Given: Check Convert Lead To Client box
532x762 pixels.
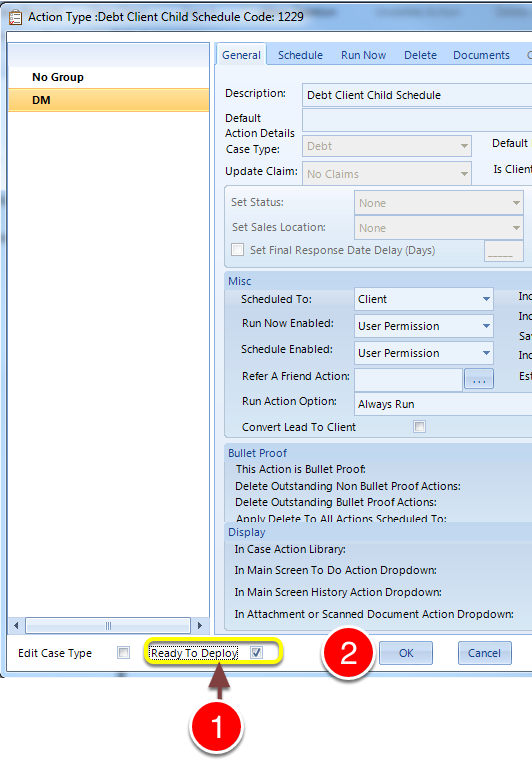Looking at the screenshot, I should pyautogui.click(x=419, y=427).
